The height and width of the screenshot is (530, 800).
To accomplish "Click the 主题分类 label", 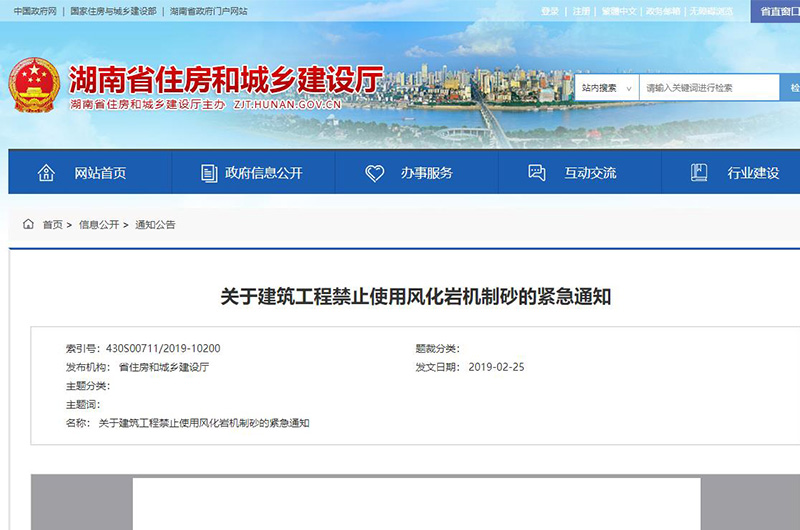I will [x=88, y=386].
